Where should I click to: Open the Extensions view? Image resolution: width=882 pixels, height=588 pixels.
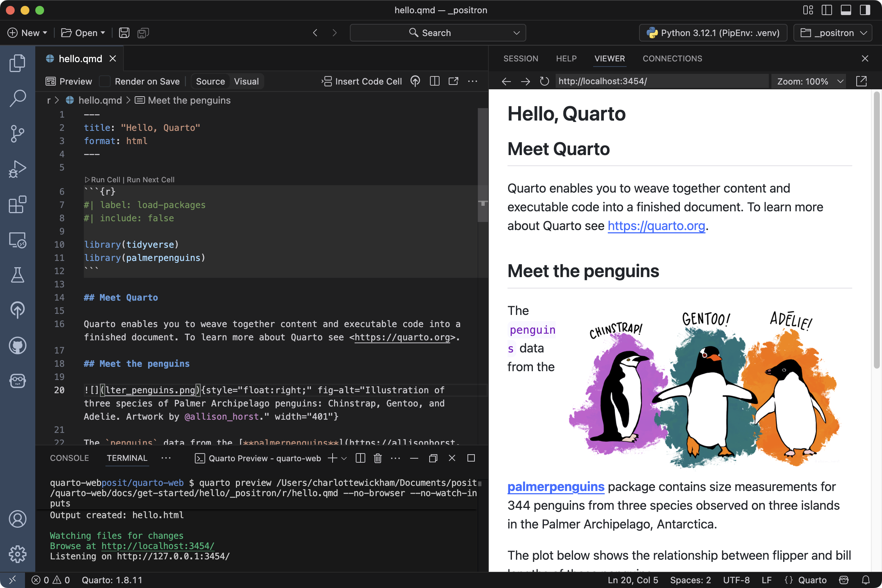point(17,204)
